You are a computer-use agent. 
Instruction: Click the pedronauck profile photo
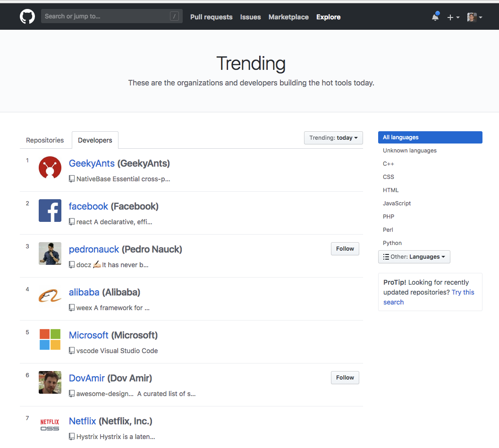(x=50, y=254)
